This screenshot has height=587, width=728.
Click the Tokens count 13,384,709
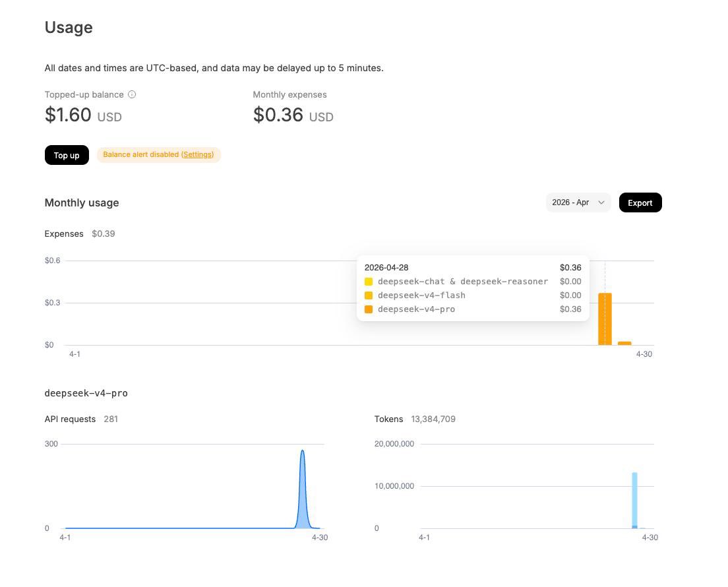coord(433,419)
